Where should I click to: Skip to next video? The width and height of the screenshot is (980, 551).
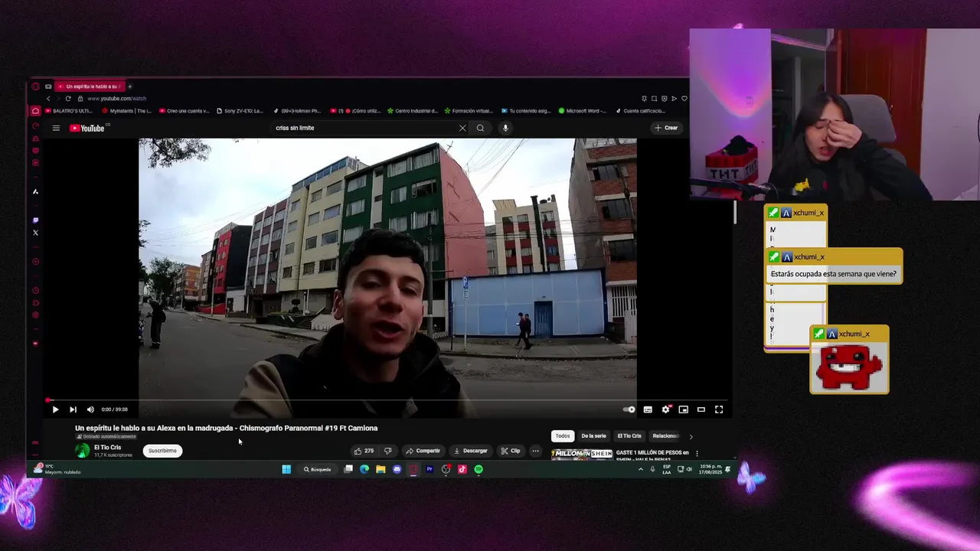pos(73,409)
